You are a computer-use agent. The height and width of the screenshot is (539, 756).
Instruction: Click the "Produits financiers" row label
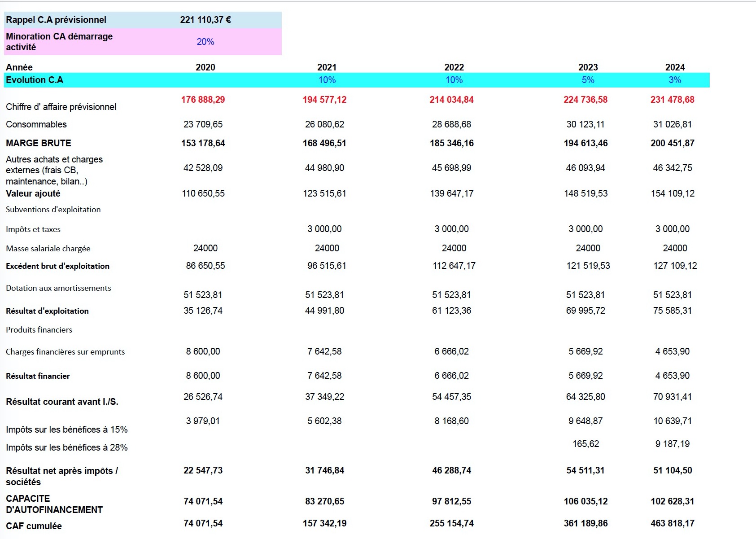point(39,330)
